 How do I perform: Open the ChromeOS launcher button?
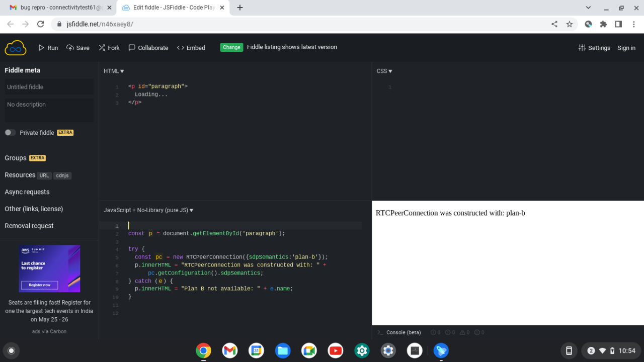12,350
